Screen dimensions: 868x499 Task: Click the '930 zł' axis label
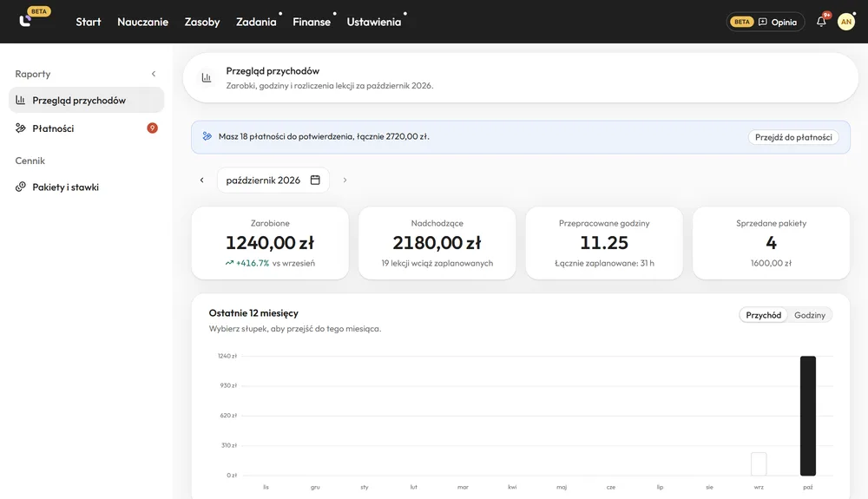point(228,385)
